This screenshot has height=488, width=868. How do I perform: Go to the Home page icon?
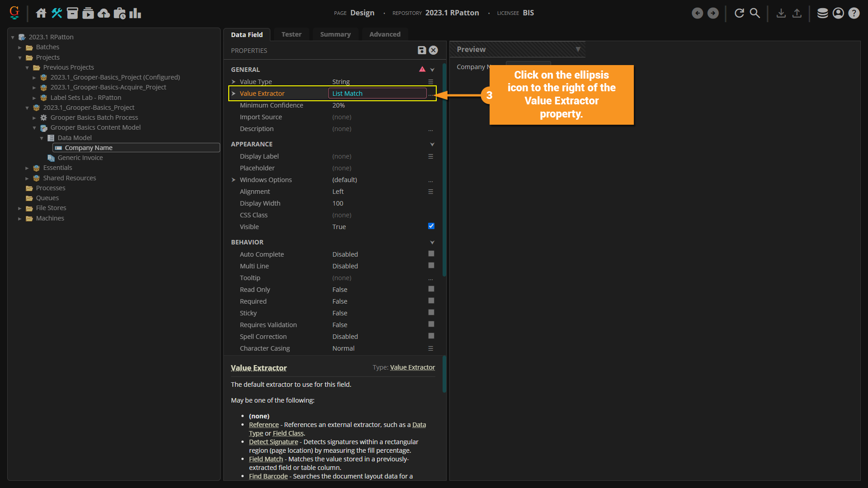(x=41, y=13)
